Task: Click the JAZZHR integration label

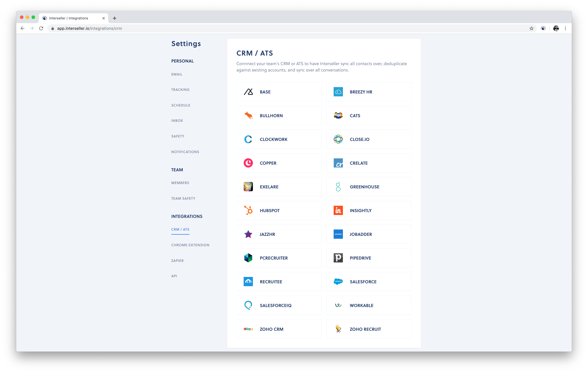Action: pyautogui.click(x=267, y=234)
